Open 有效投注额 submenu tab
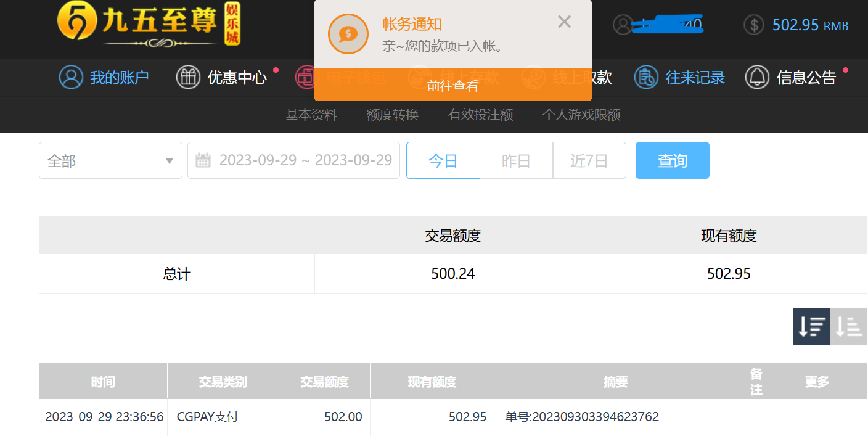This screenshot has width=868, height=436. [480, 115]
